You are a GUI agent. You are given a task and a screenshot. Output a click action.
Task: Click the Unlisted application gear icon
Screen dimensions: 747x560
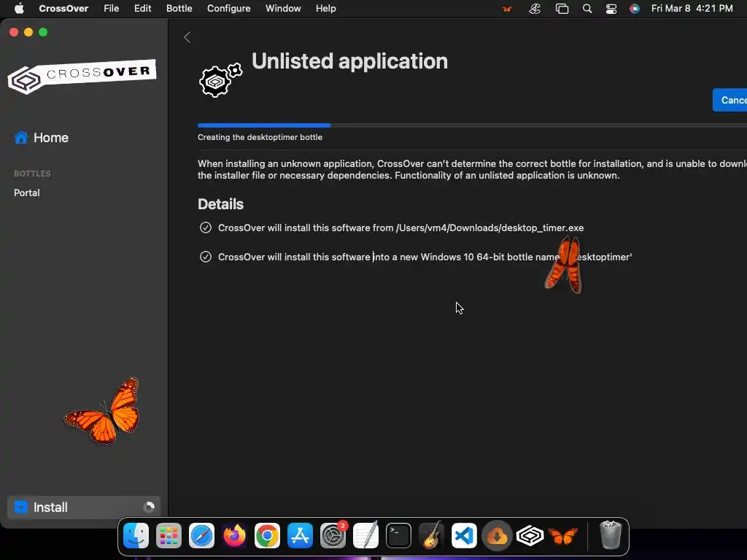point(220,79)
